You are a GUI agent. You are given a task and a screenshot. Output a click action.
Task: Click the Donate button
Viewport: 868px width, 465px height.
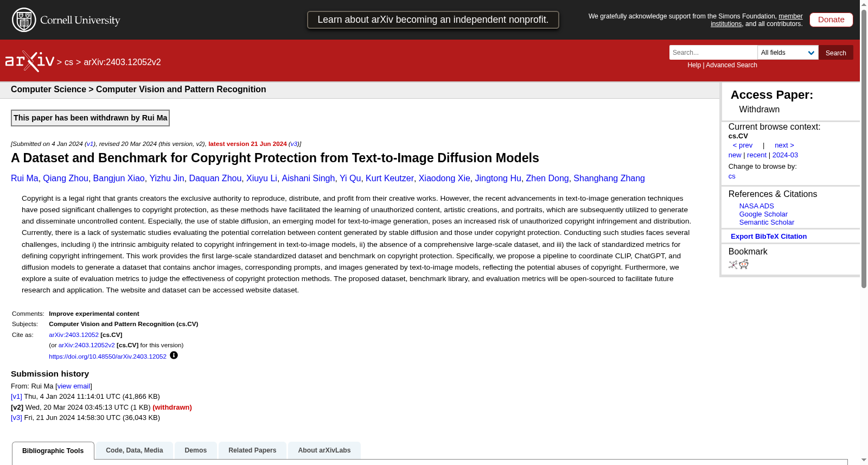point(831,20)
